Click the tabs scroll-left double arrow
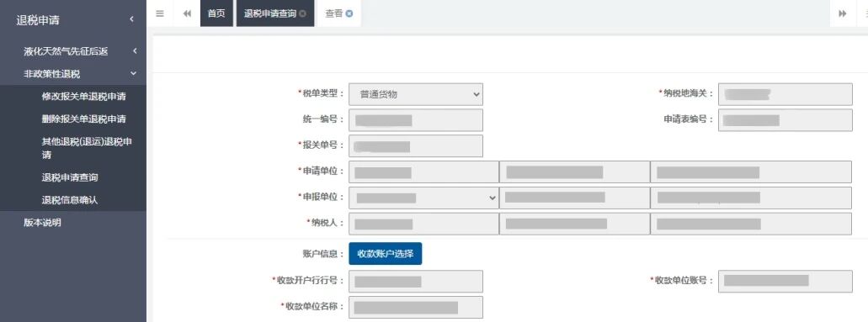This screenshot has height=322, width=868. pos(187,13)
